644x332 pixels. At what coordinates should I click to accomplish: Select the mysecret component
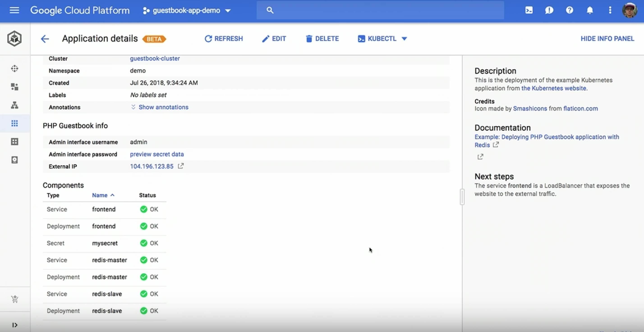coord(105,243)
